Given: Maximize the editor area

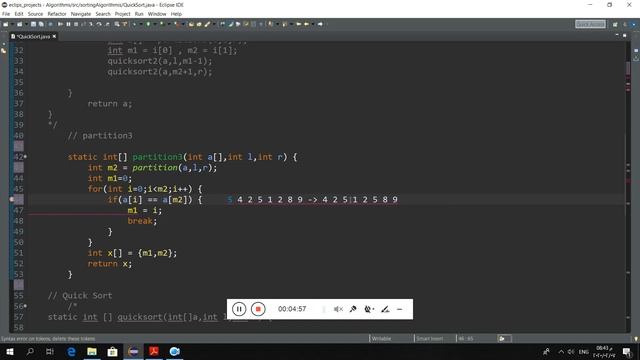Looking at the screenshot, I should [624, 36].
